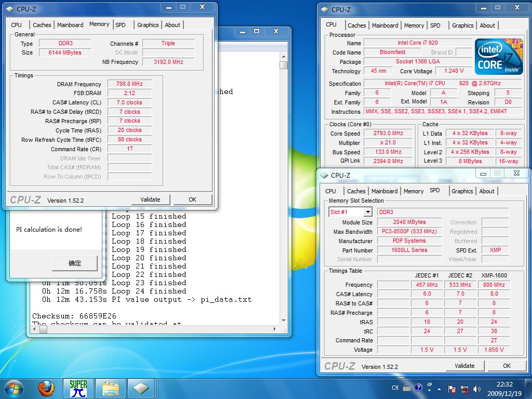Screen dimensions: 532x399
Task: Select SPD tab in Memory window
Action: pyautogui.click(x=121, y=25)
